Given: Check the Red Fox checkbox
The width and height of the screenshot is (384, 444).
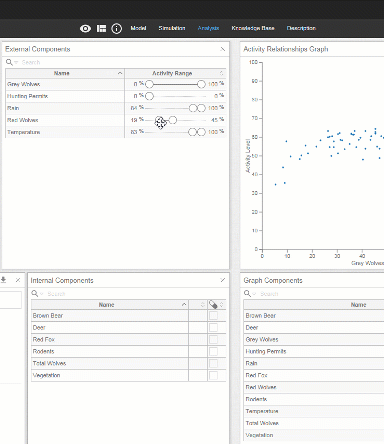Looking at the screenshot, I should click(x=213, y=340).
